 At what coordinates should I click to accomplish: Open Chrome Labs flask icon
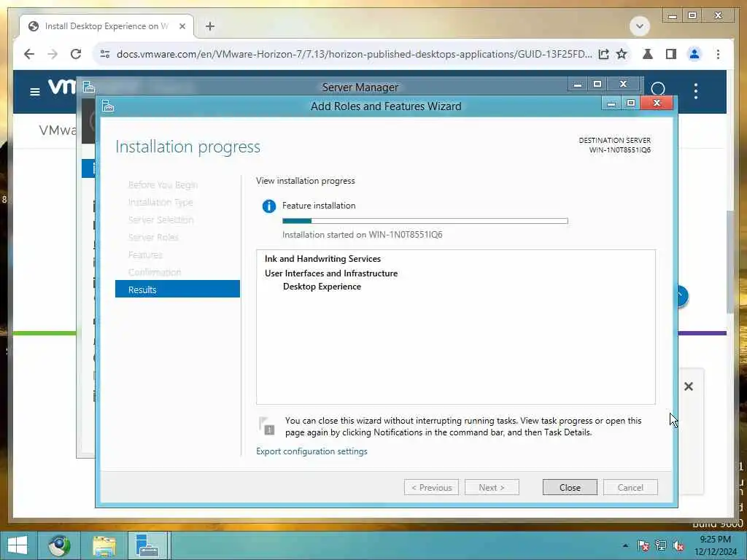click(648, 54)
